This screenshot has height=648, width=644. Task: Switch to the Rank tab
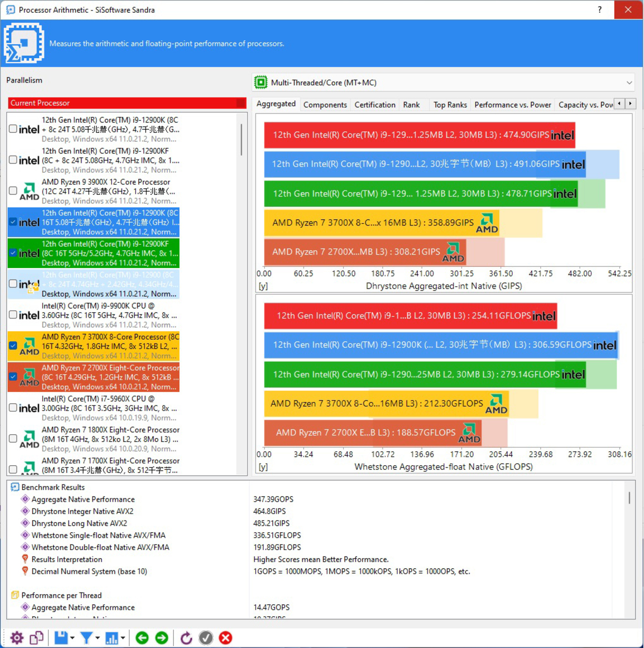pyautogui.click(x=411, y=105)
